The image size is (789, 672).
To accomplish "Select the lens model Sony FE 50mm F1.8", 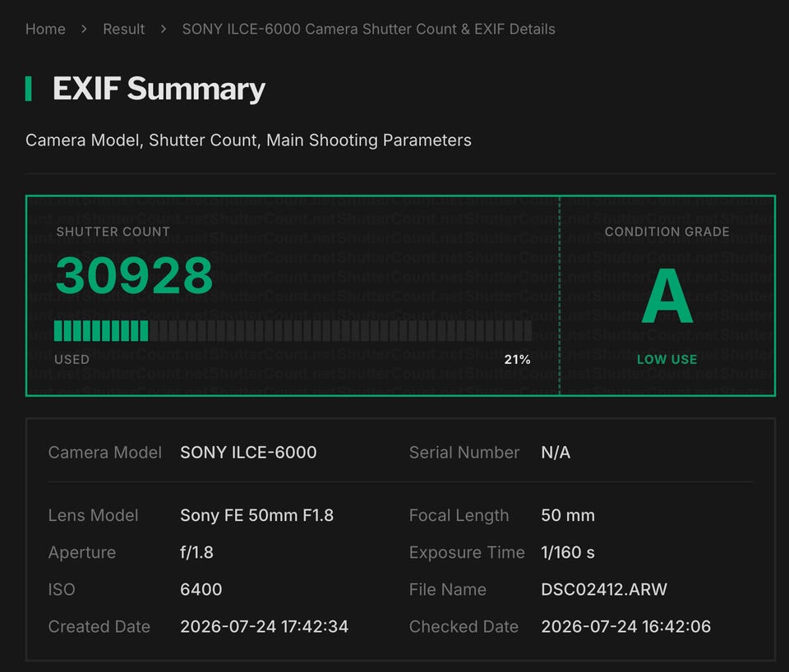I will 256,515.
